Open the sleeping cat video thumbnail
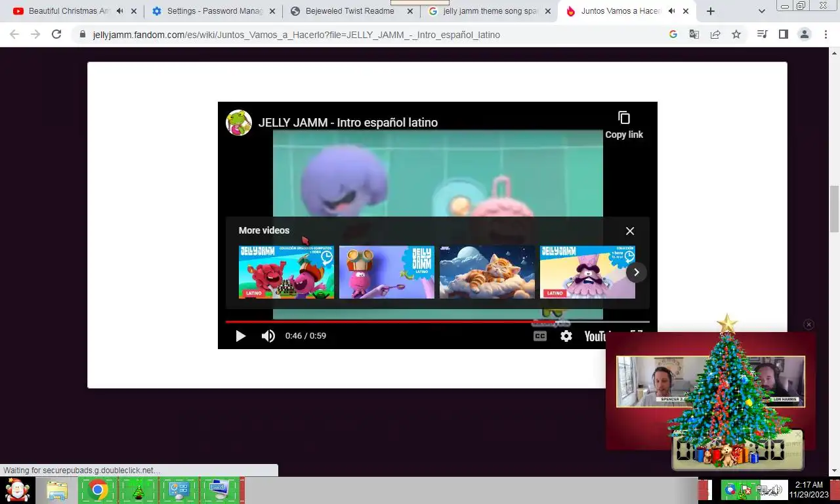The height and width of the screenshot is (504, 840). [487, 272]
